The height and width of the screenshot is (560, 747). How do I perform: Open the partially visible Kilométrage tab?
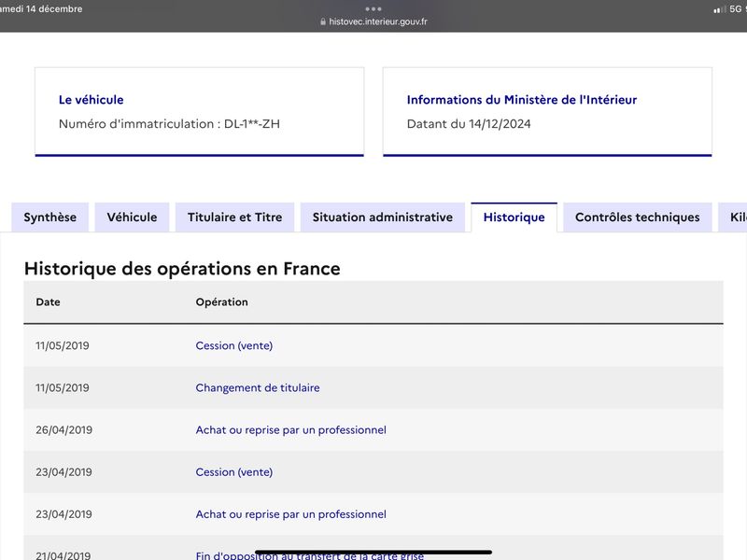733,217
